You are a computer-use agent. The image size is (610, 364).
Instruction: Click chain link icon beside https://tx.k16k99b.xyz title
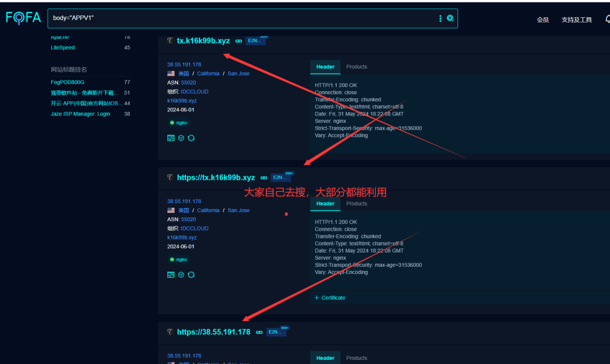(264, 178)
